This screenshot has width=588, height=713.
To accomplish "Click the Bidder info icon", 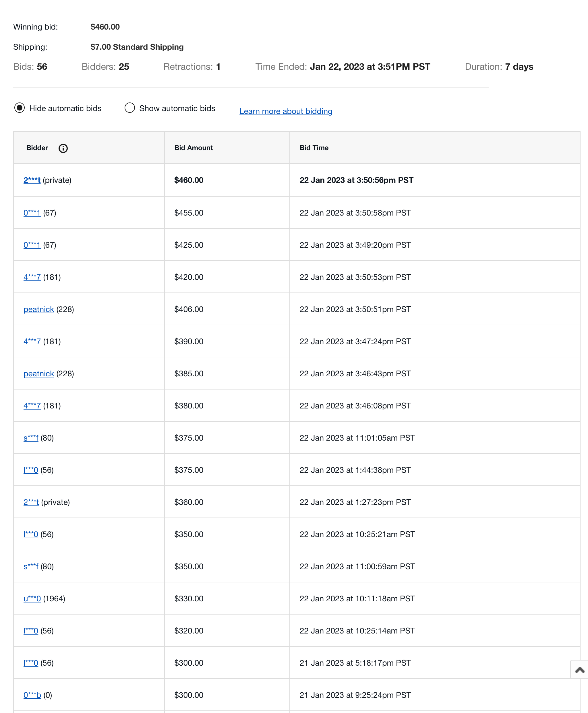I will click(63, 148).
